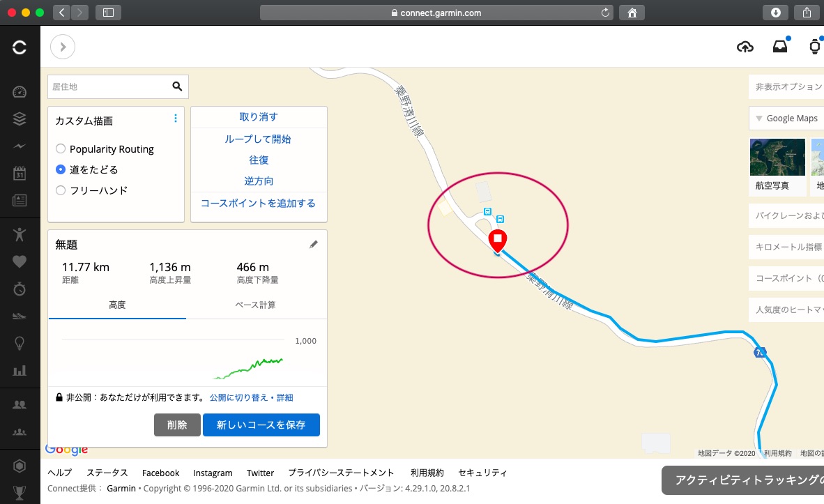Click the Safari reload page icon

tap(605, 13)
